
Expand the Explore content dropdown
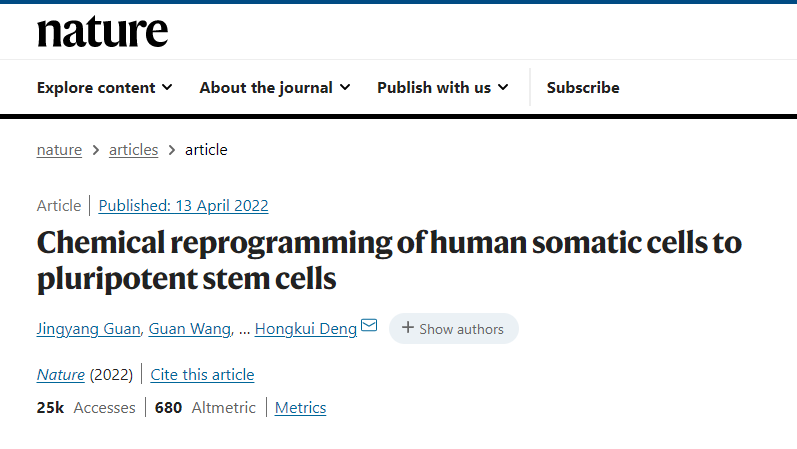coord(105,88)
